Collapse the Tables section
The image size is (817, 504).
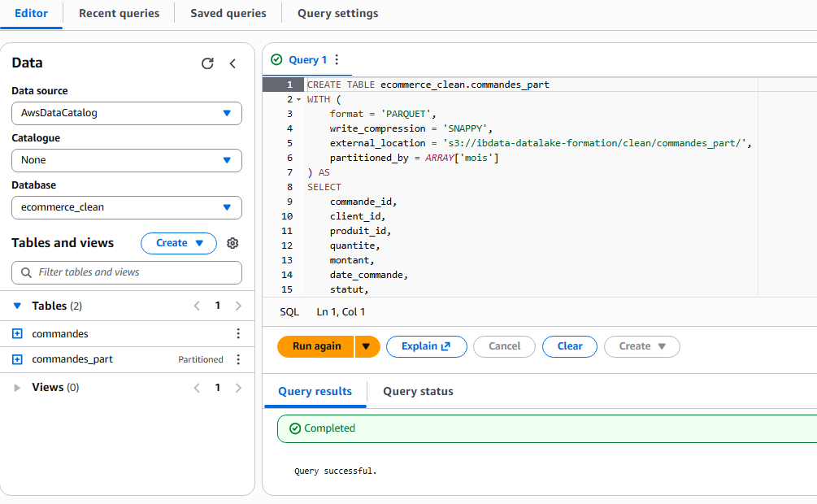(x=17, y=306)
